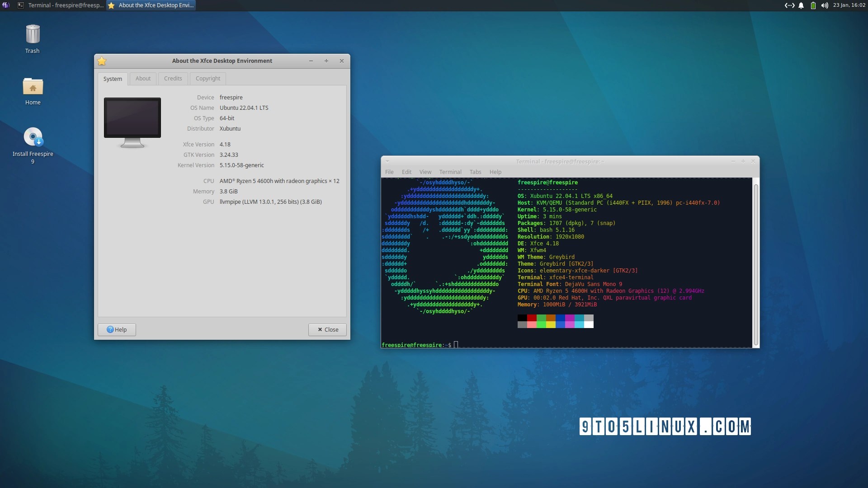Image resolution: width=868 pixels, height=488 pixels.
Task: Click the clock showing 23 Jan, 16:02
Action: pyautogui.click(x=849, y=5)
